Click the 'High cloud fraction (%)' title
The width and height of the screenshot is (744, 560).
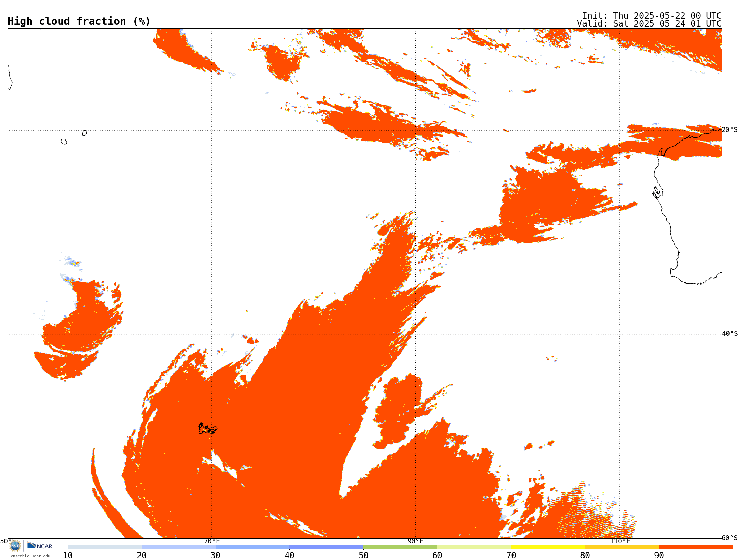pos(79,21)
